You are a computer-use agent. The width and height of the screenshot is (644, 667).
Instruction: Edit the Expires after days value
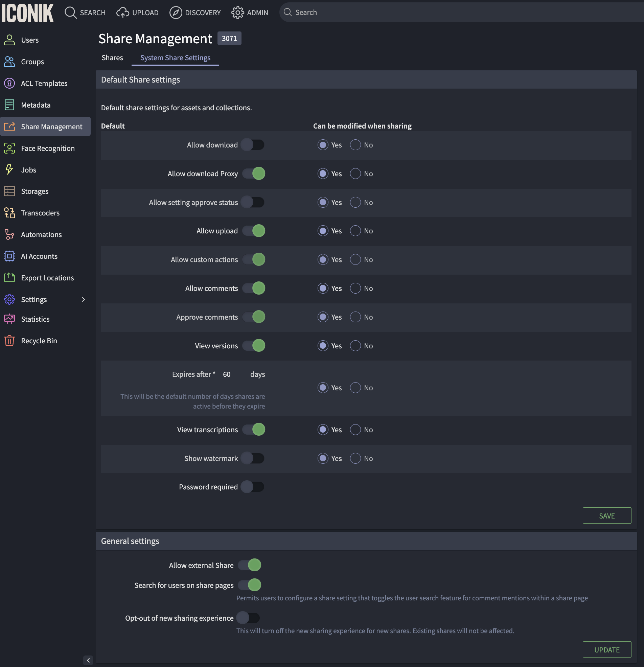coord(227,374)
